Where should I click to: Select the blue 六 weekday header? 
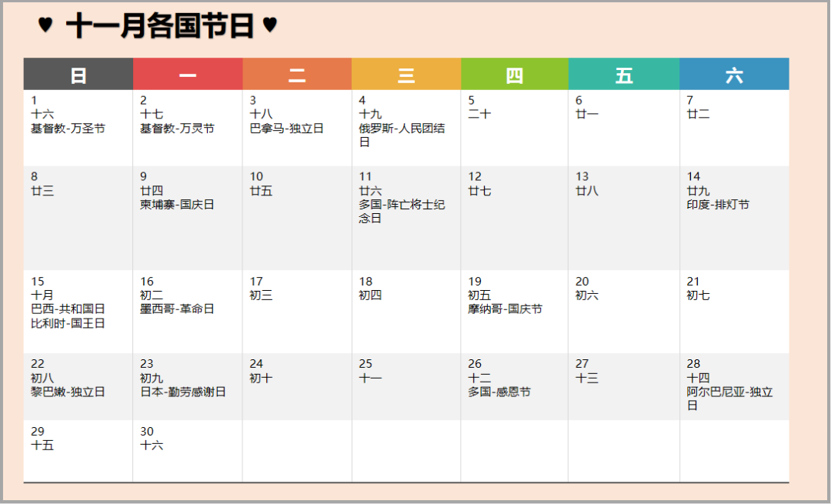[x=735, y=74]
